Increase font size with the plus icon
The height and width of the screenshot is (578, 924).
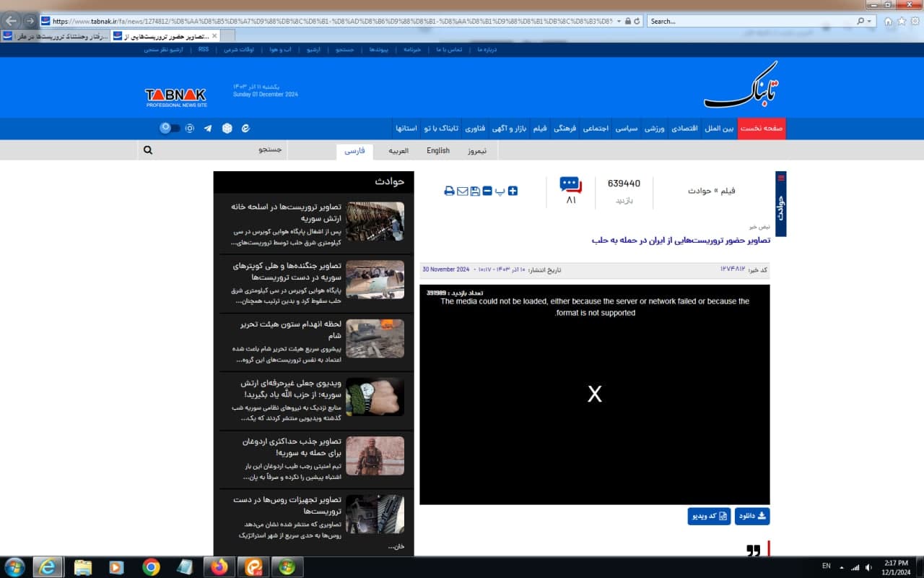[x=513, y=191]
